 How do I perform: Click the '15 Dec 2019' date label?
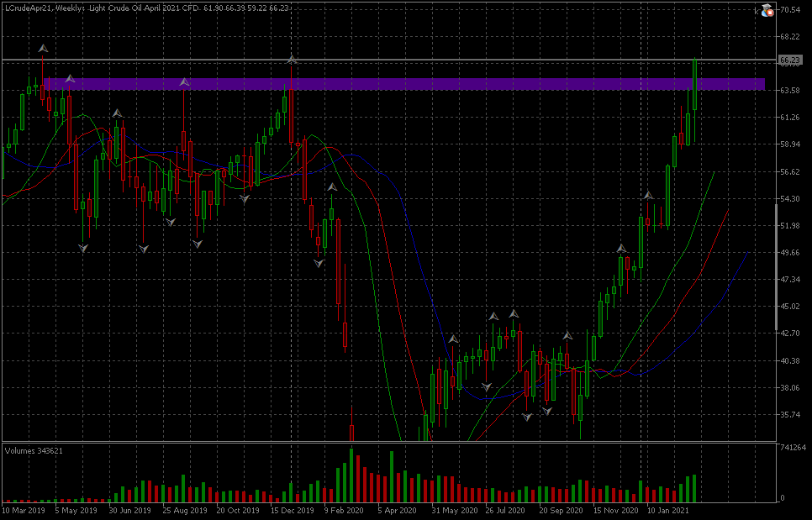[292, 511]
